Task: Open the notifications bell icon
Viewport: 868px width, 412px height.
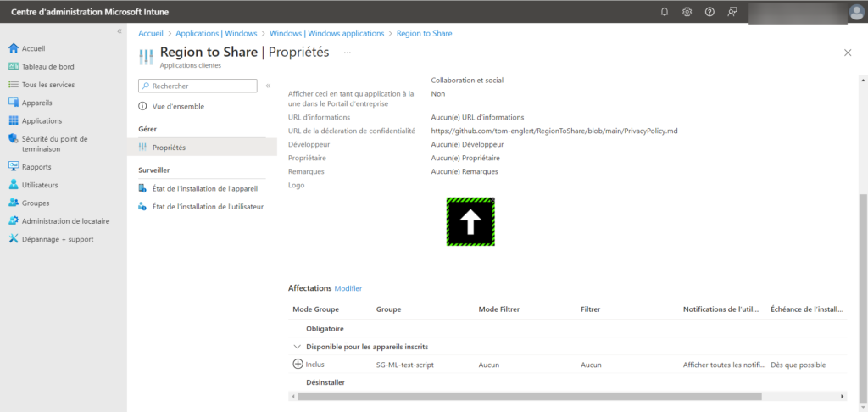Action: 665,12
